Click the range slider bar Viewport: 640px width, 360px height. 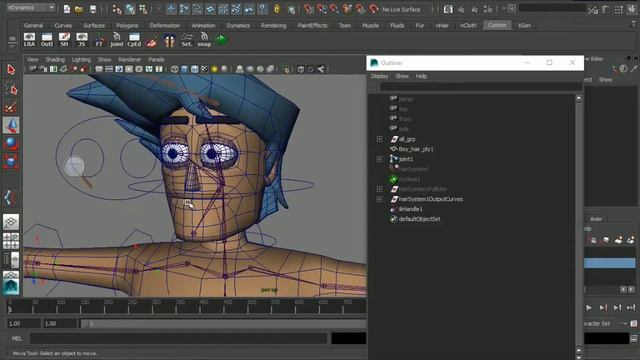point(224,324)
